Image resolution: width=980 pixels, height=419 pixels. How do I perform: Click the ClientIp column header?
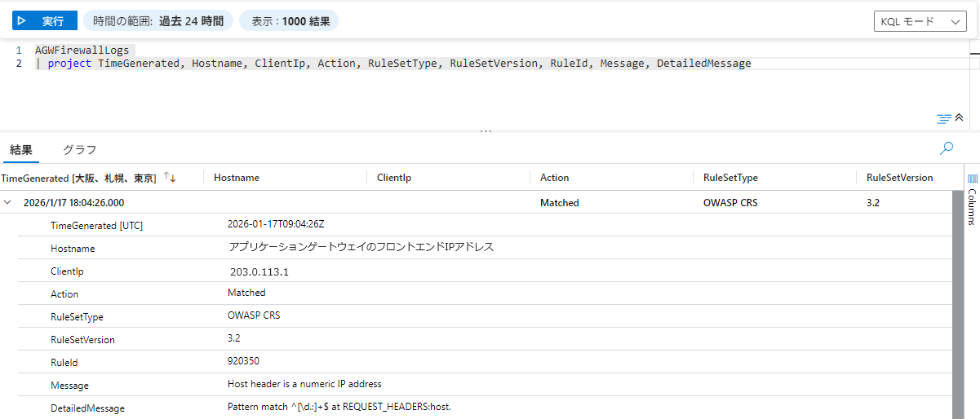(x=393, y=178)
